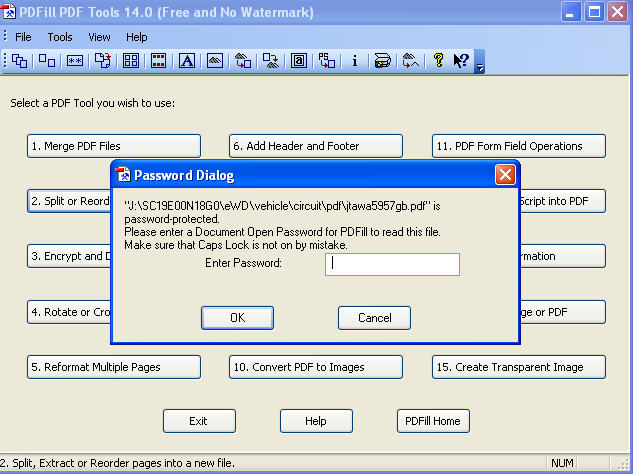This screenshot has width=633, height=474.
Task: Maximize the PDFill PDF Tools window
Action: tap(594, 12)
